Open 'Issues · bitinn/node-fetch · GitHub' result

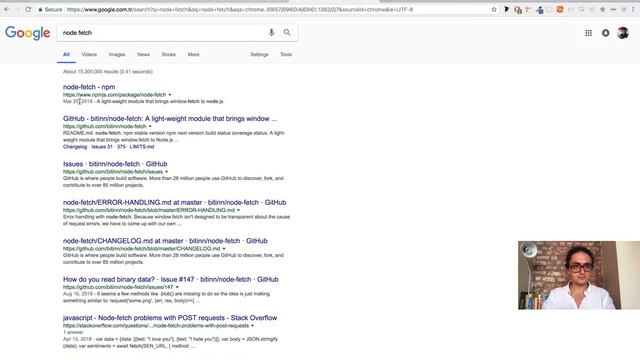(115, 164)
